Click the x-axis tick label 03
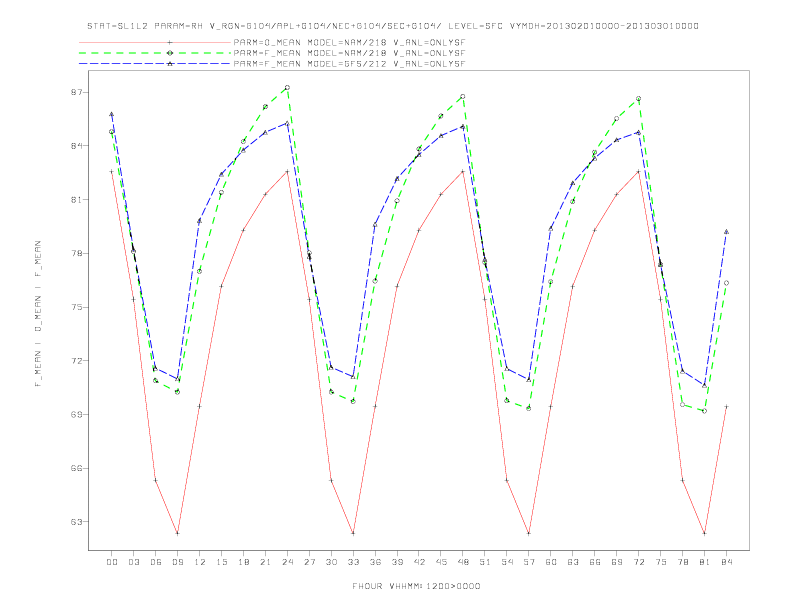Image resolution: width=792 pixels, height=612 pixels. (x=133, y=562)
